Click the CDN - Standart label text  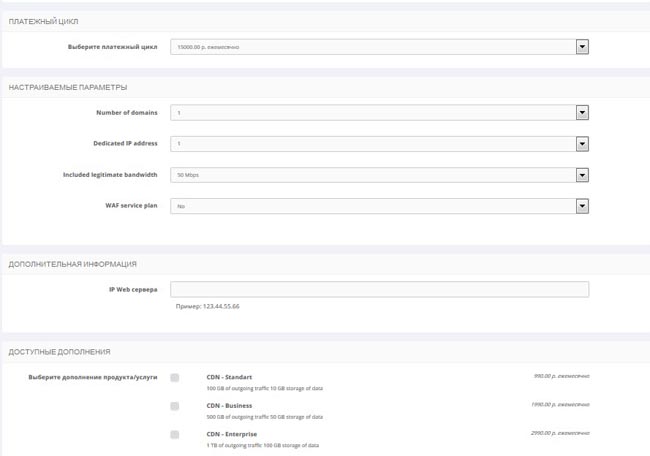(228, 377)
